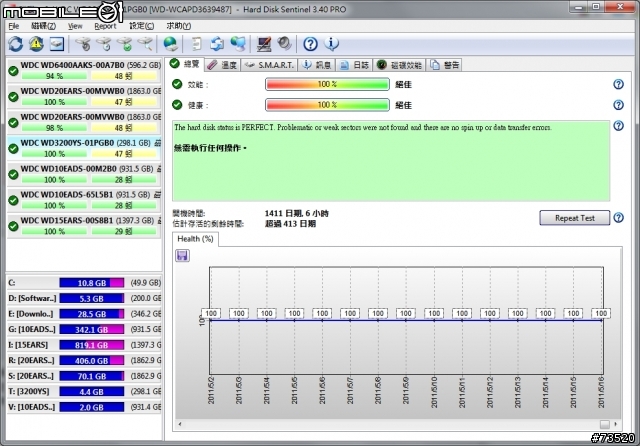Select the WD20EARS drive with 100 % health
Screen dimensions: 640x446
tap(84, 96)
